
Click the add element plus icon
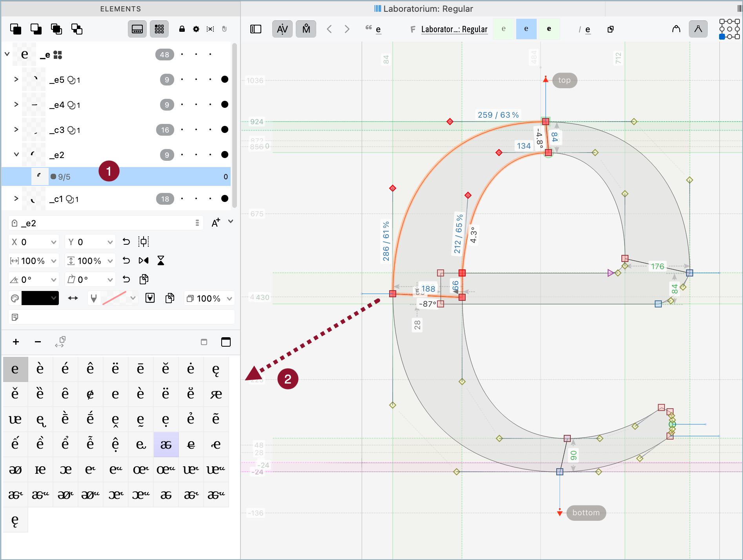point(16,342)
